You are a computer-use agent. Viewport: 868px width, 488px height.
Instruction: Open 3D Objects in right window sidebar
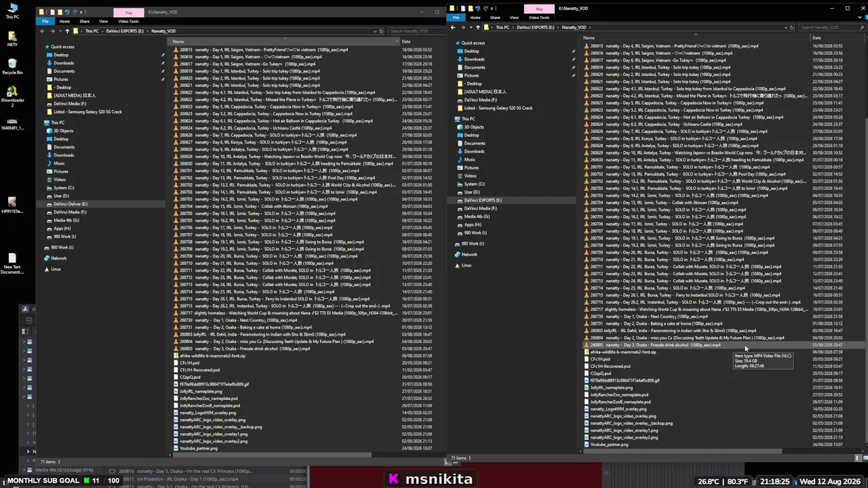click(x=473, y=127)
